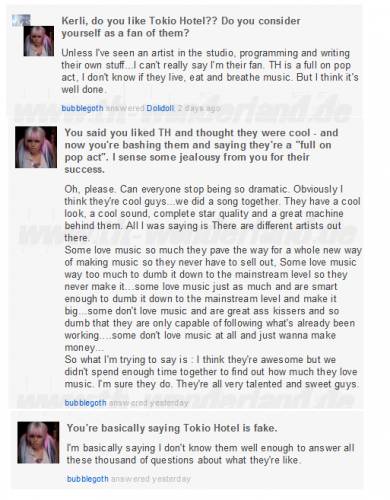The height and width of the screenshot is (500, 390).
Task: Visit the Dolldoll user profile link
Action: [160, 108]
